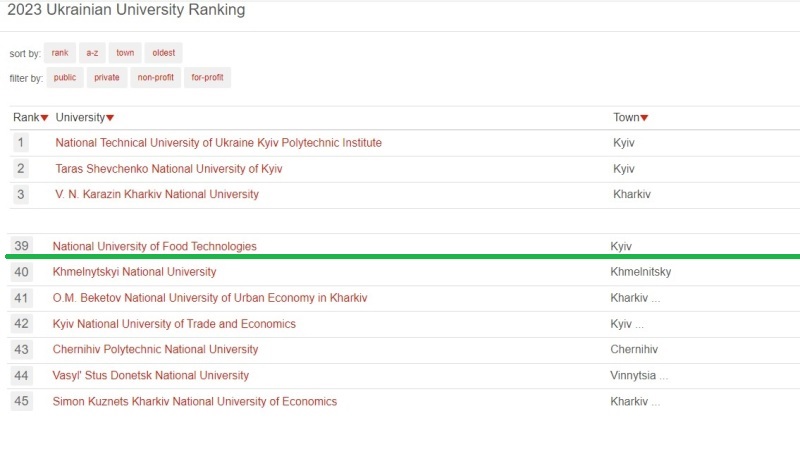Open Kyiv Polytechnic Institute link

218,143
